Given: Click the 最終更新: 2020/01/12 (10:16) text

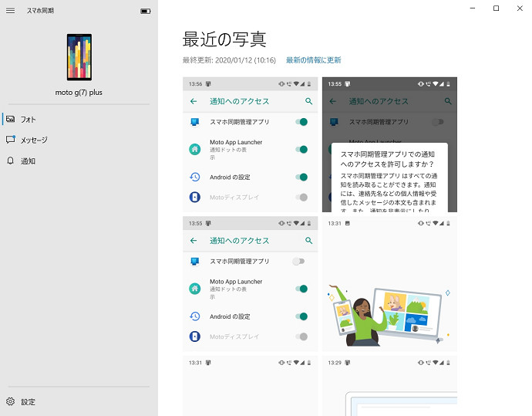Looking at the screenshot, I should pos(229,60).
